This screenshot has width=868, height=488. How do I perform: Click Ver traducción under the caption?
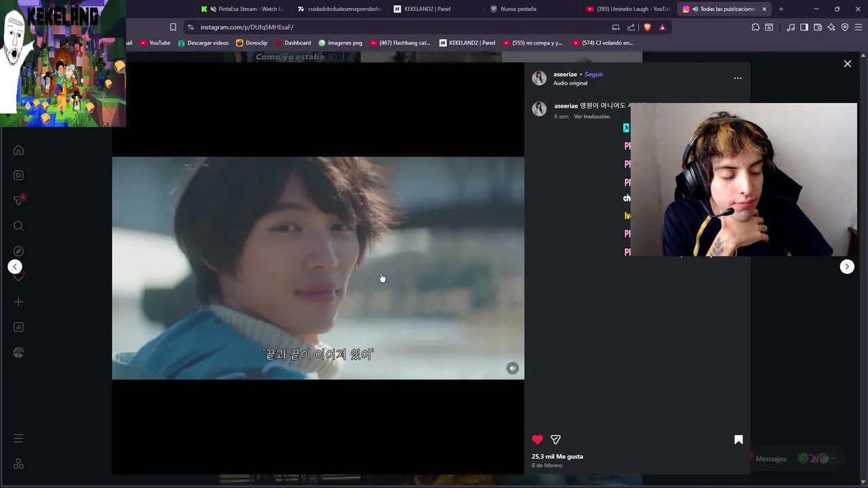click(592, 117)
